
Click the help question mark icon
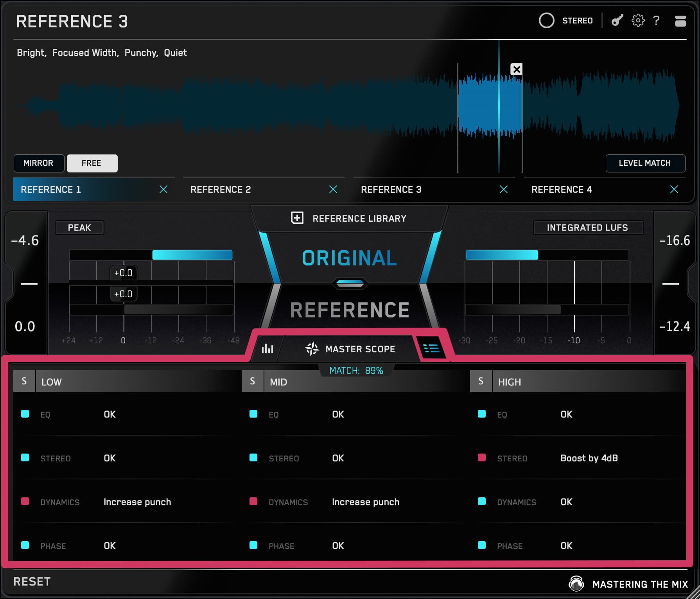(x=657, y=21)
